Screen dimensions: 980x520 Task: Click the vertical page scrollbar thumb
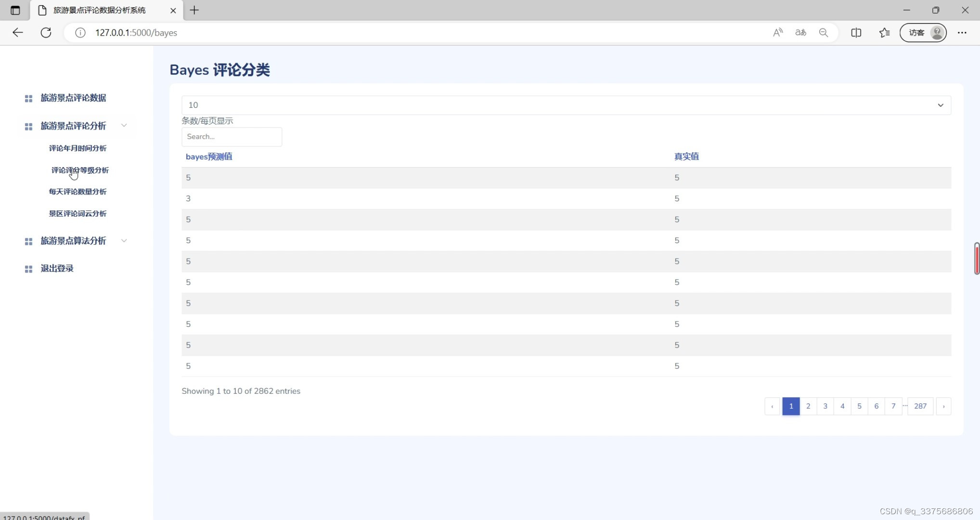coord(977,259)
